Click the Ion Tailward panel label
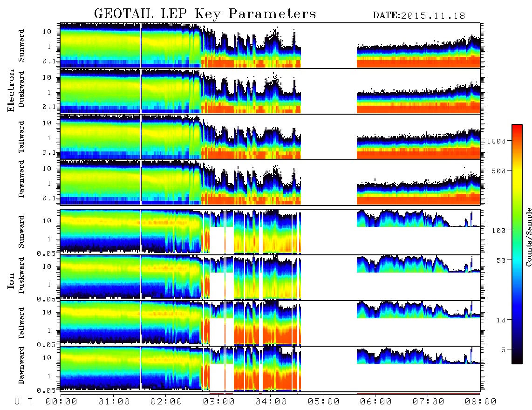Viewport: 532px width, 410px height. coord(21,323)
